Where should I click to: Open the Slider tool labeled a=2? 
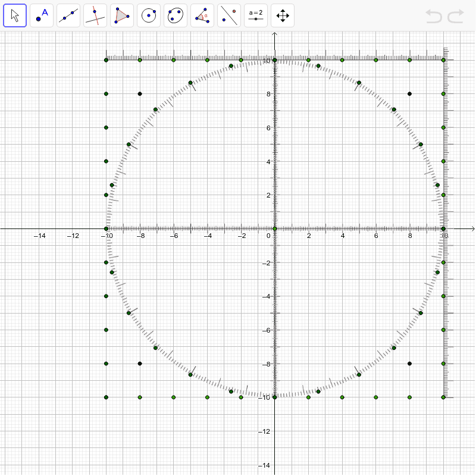tap(255, 15)
